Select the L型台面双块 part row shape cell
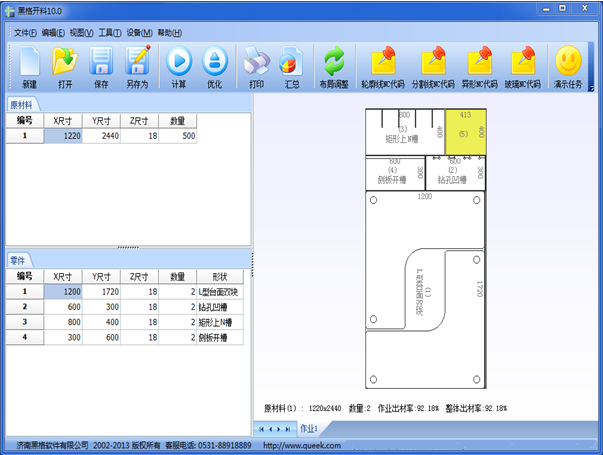 coord(219,292)
